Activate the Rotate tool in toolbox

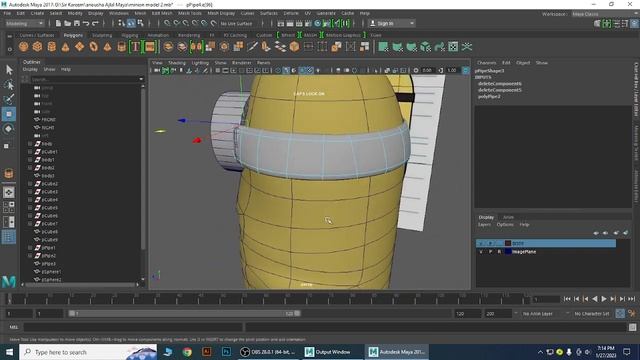(9, 129)
